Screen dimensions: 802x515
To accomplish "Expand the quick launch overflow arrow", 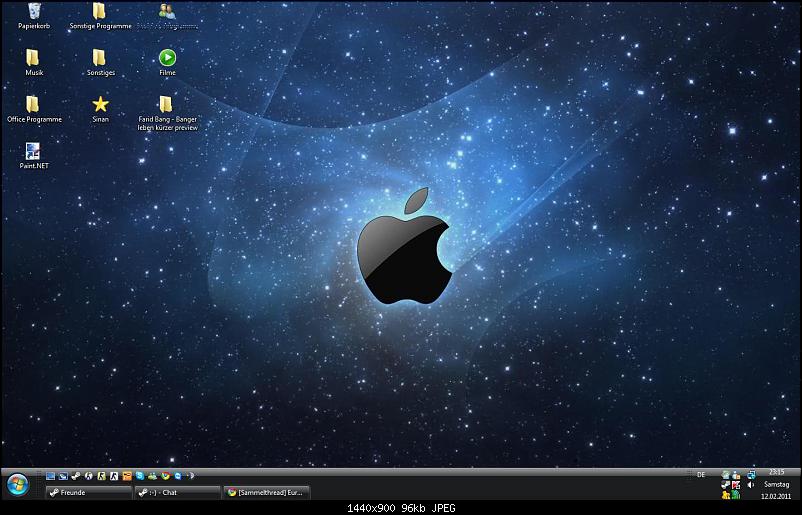I will (190, 476).
